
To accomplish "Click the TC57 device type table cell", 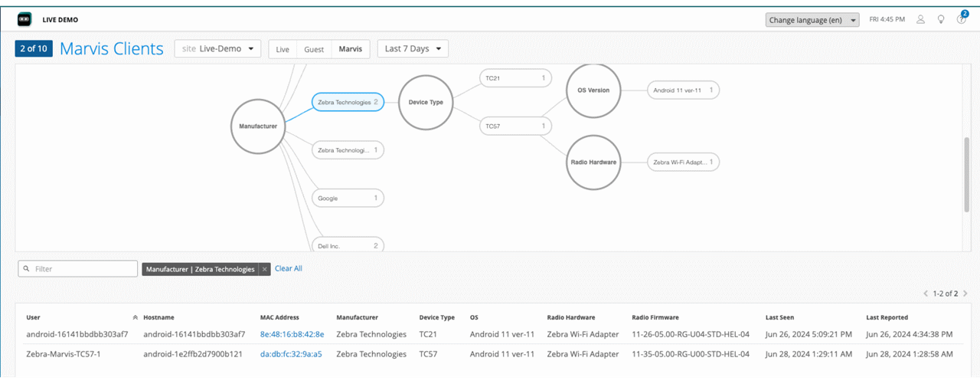I will pos(429,354).
